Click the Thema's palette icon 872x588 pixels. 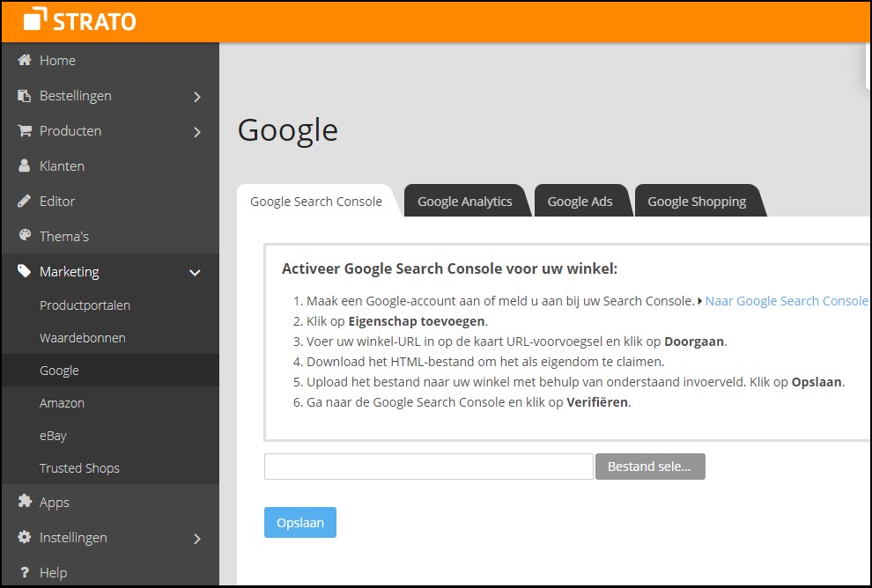coord(24,236)
